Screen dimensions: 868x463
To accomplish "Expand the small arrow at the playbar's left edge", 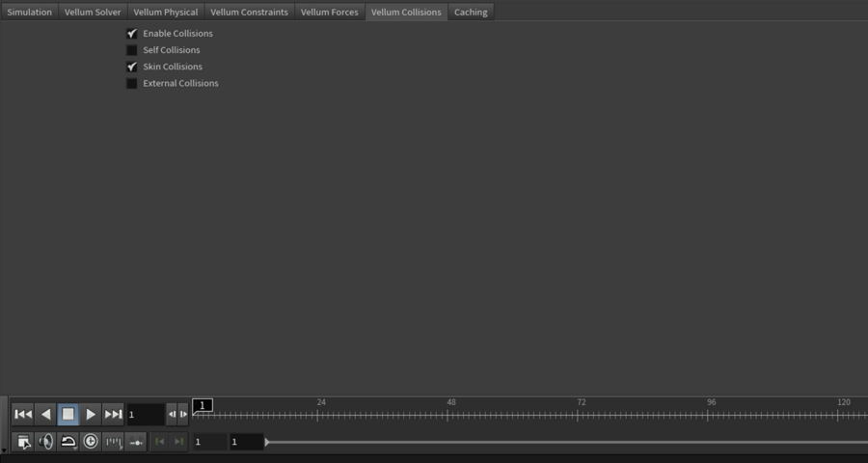I will pyautogui.click(x=5, y=450).
